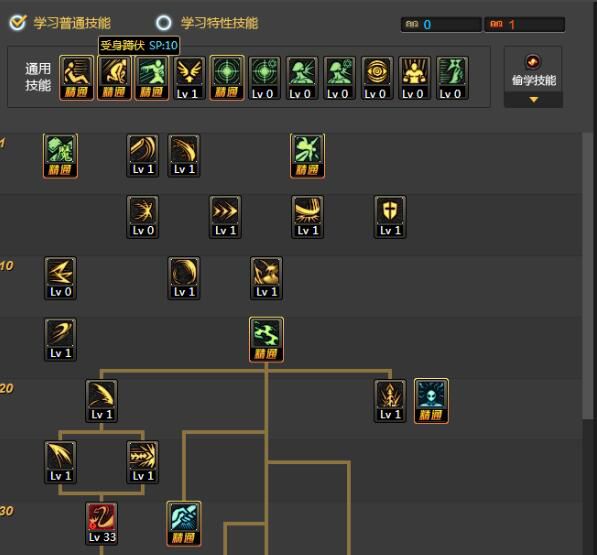The height and width of the screenshot is (555, 597).
Task: Click the shield cross skill icon
Action: 390,217
